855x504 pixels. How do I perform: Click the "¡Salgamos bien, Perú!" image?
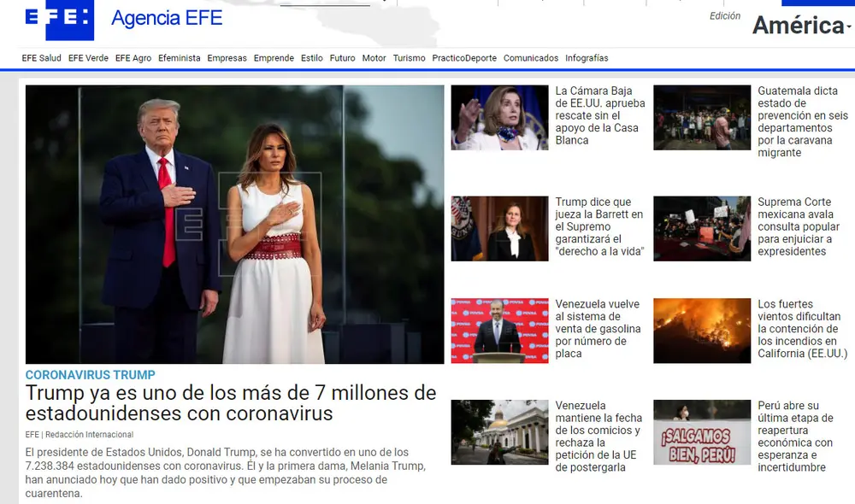coord(701,431)
